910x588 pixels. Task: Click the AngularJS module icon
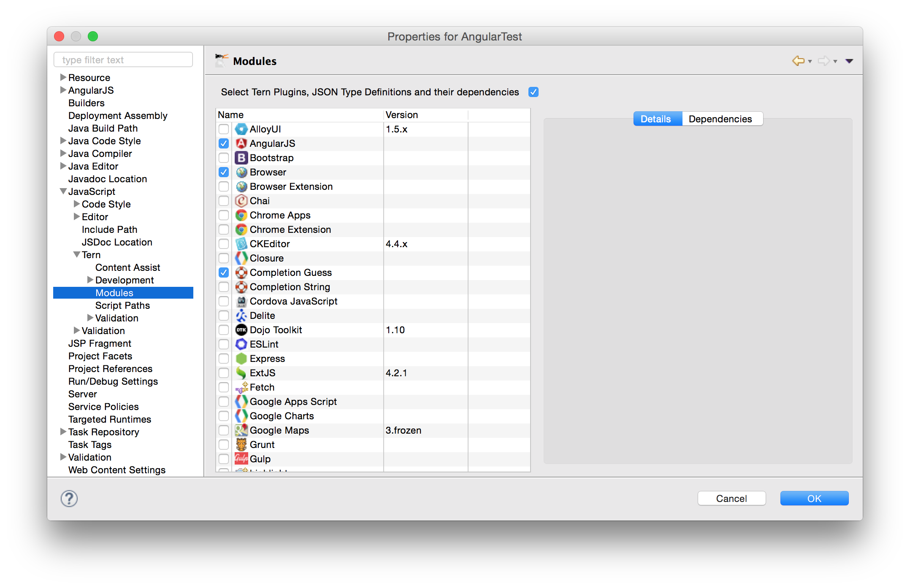coord(241,143)
